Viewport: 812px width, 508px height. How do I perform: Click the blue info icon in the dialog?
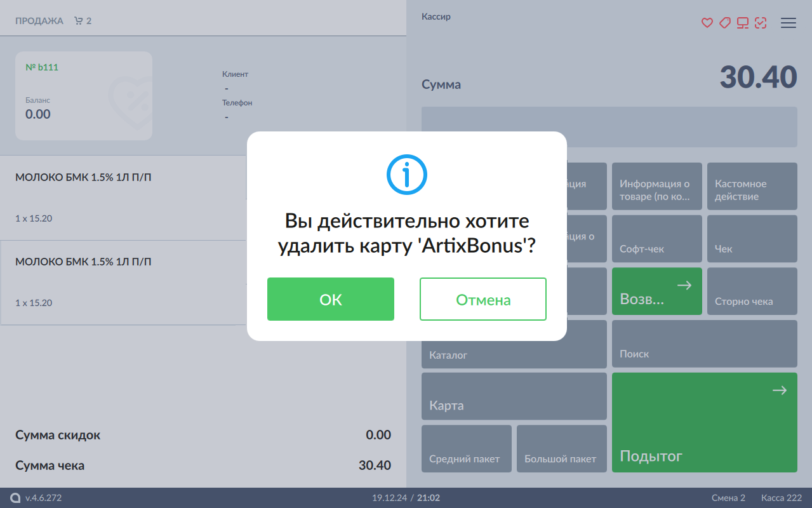(x=407, y=175)
